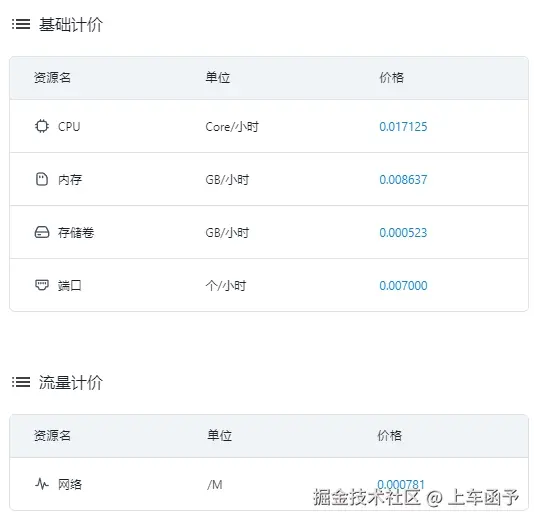
Task: Click the 网络 resource name
Action: (70, 484)
